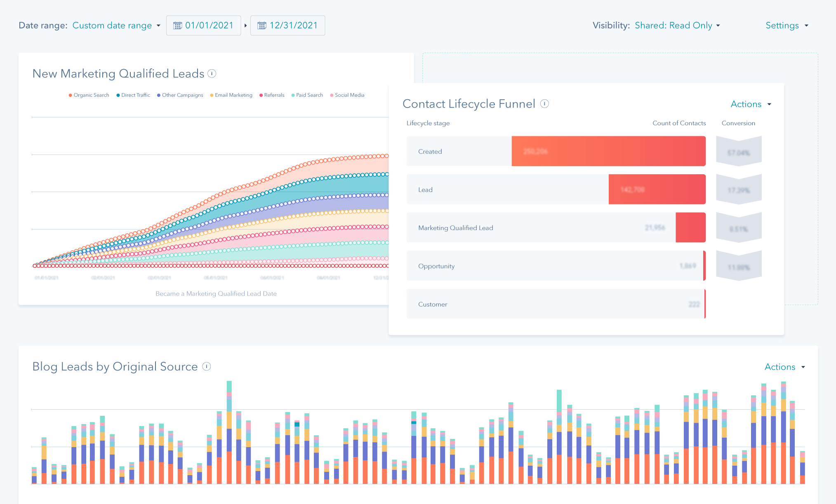The image size is (836, 504).
Task: Open the Actions menu on Contact Lifecycle Funnel
Action: 751,104
